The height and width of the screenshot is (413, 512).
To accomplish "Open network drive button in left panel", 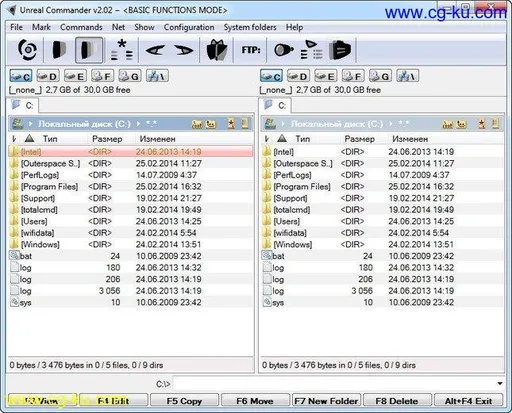I will point(157,76).
